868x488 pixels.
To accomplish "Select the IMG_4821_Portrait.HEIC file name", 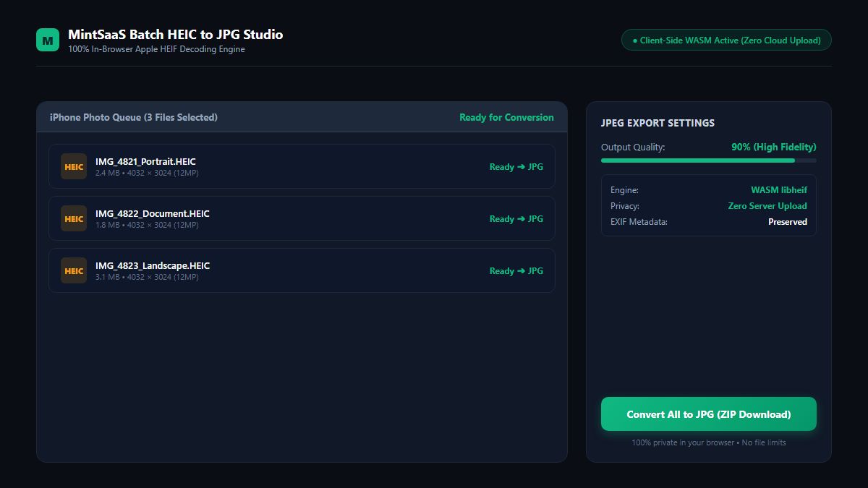I will [145, 161].
